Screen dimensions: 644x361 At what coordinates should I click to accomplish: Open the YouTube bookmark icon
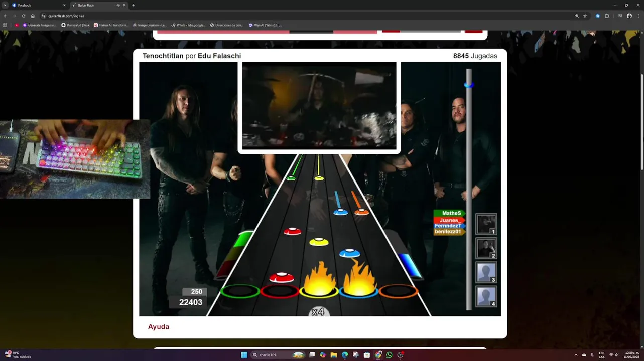(17, 25)
